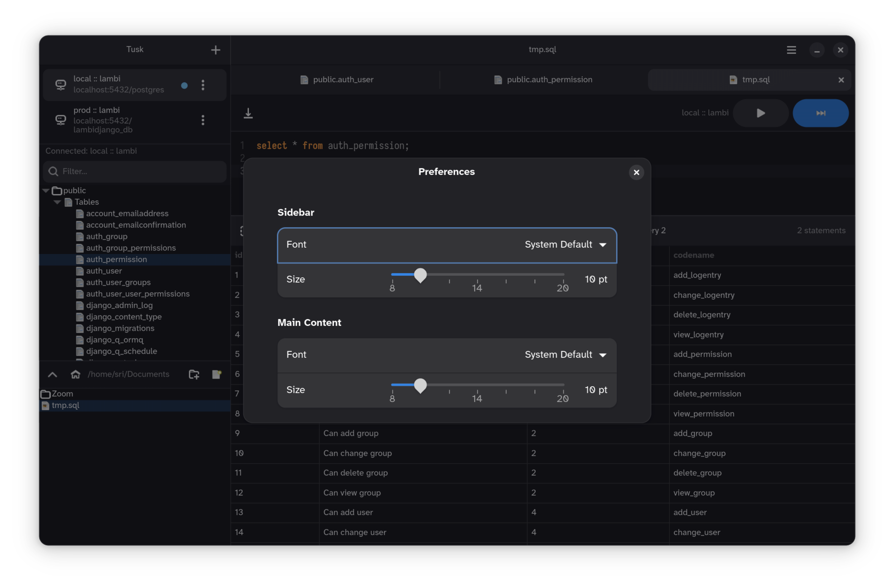This screenshot has width=894, height=588.
Task: Click the home icon in the path bar
Action: (x=76, y=374)
